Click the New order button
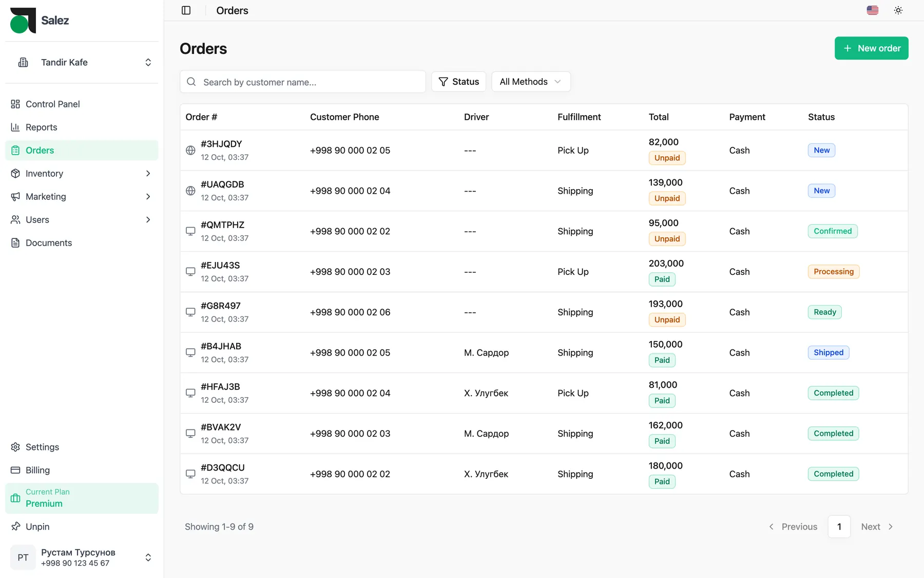The height and width of the screenshot is (578, 924). coord(871,48)
